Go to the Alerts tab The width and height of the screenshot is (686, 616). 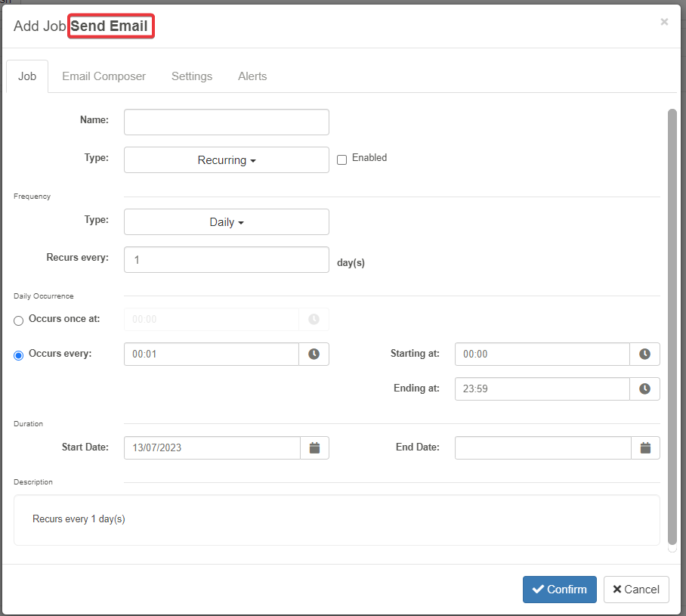tap(252, 76)
